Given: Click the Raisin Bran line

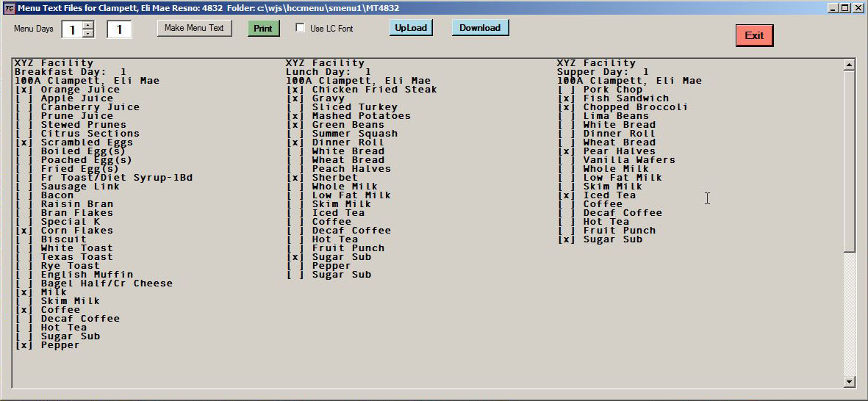Looking at the screenshot, I should pyautogui.click(x=64, y=204).
